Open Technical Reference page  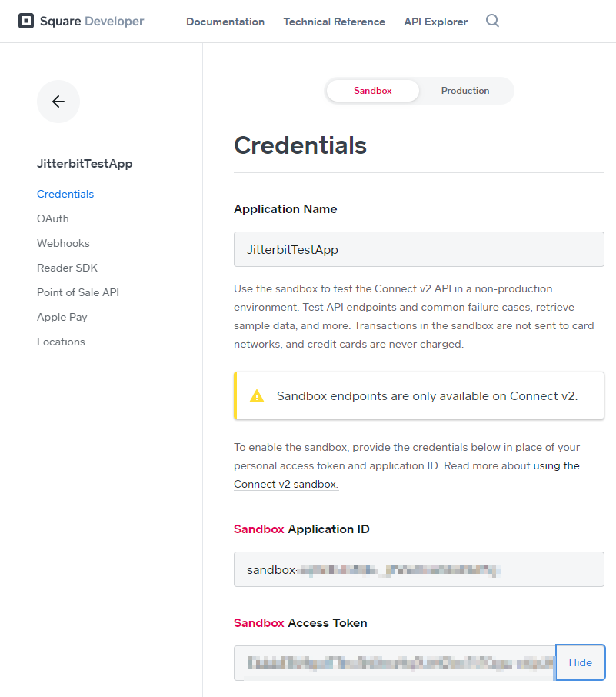point(334,22)
